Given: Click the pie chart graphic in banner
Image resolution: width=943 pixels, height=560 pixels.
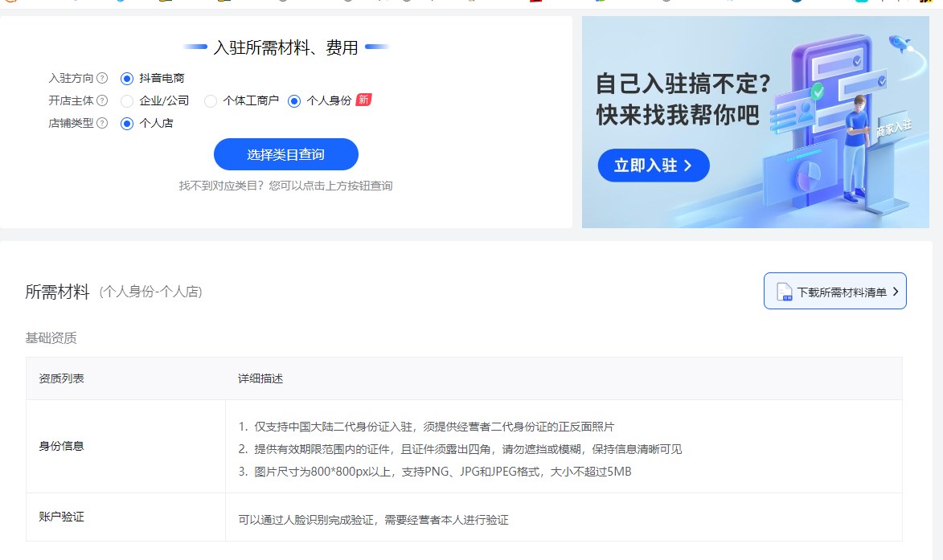Looking at the screenshot, I should 808,173.
